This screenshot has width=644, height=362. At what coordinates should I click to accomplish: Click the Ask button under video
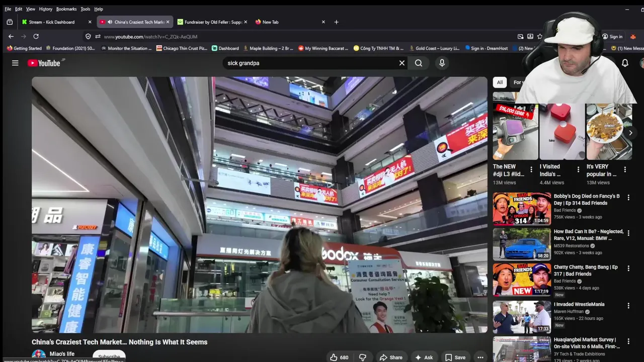click(423, 357)
